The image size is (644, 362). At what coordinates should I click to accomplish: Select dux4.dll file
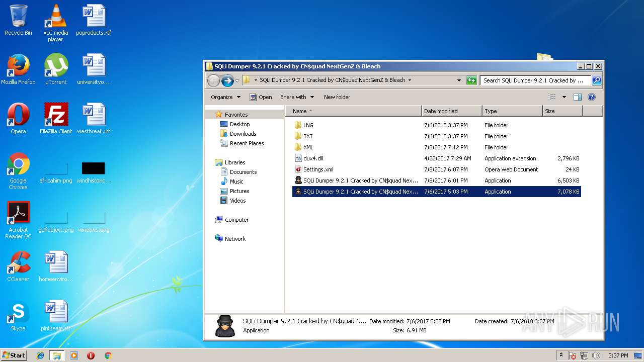tap(436, 158)
